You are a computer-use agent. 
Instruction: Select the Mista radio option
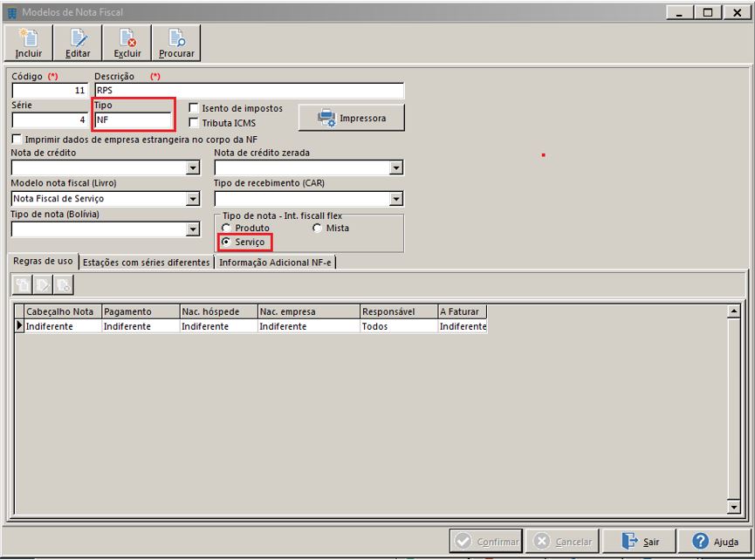click(317, 228)
